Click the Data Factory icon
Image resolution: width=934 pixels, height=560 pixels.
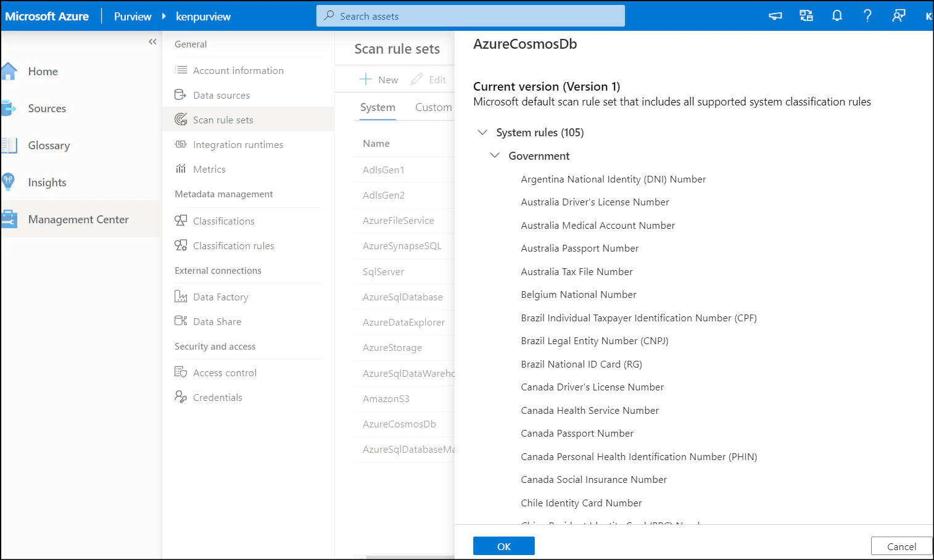(x=181, y=297)
